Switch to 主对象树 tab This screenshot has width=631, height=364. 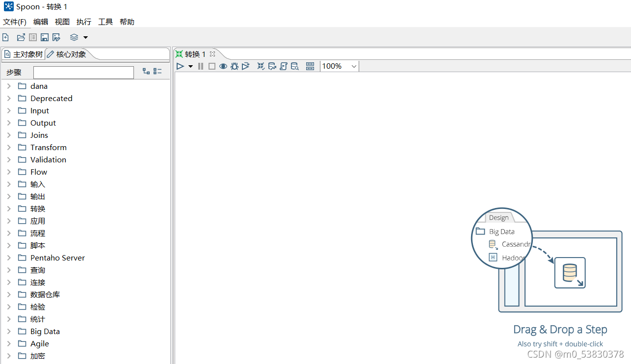pos(23,54)
